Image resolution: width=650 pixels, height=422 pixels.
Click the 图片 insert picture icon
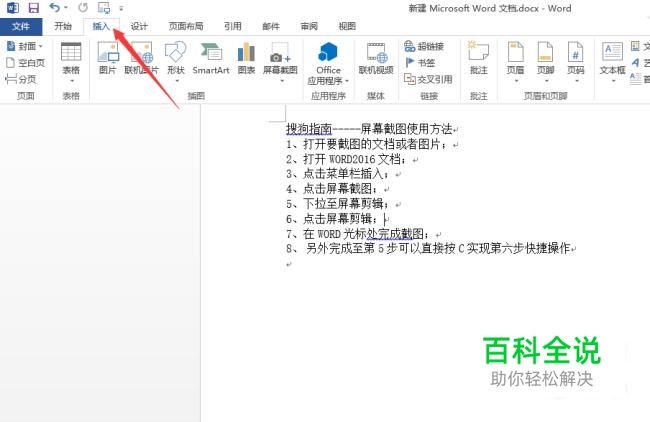[x=108, y=58]
